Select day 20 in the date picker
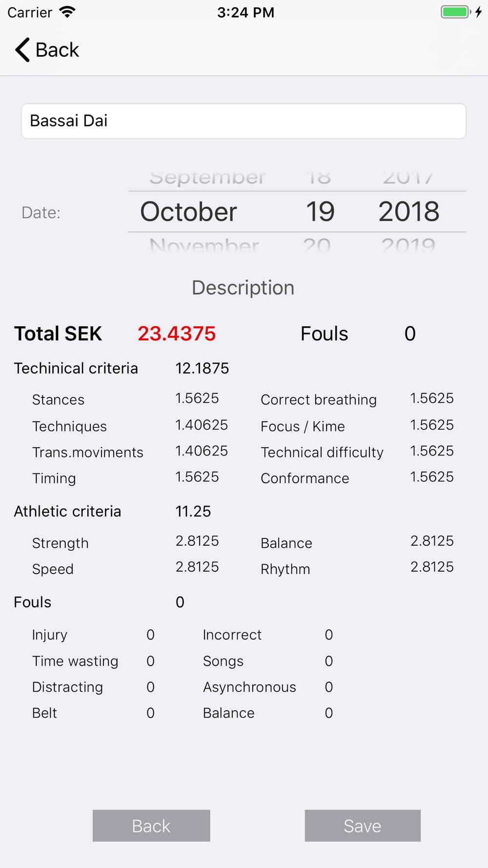Image resolution: width=488 pixels, height=868 pixels. (317, 245)
